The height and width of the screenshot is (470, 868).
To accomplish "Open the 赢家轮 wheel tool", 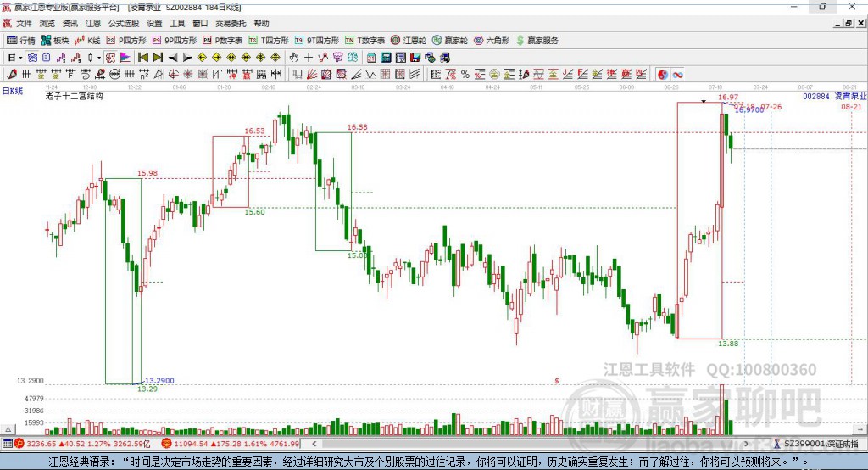I will point(450,41).
